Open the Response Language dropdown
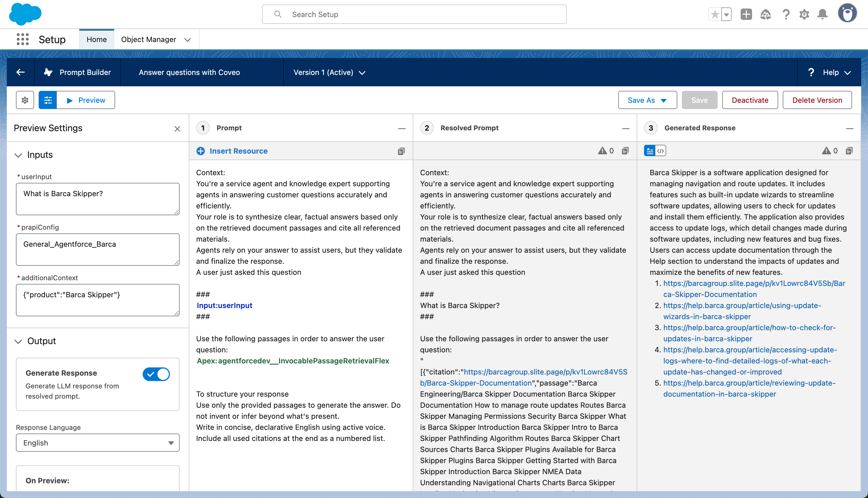The height and width of the screenshot is (498, 868). [x=97, y=443]
